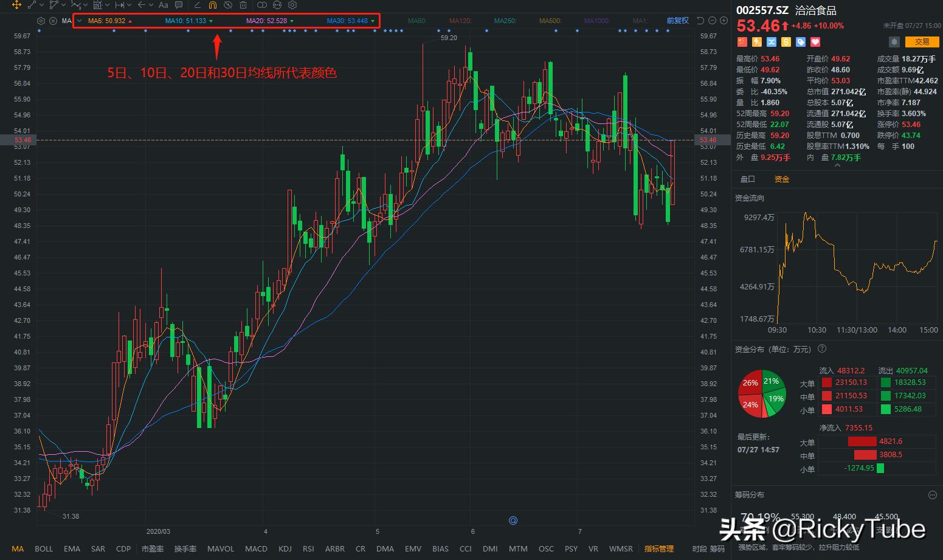Expand line tool dropdown arrow
The width and height of the screenshot is (943, 560).
click(x=40, y=5)
